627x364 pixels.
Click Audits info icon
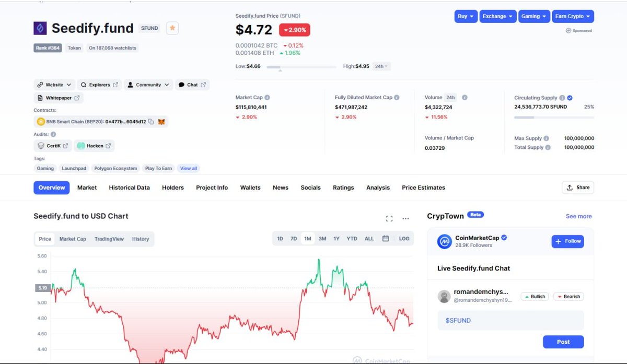click(x=53, y=134)
